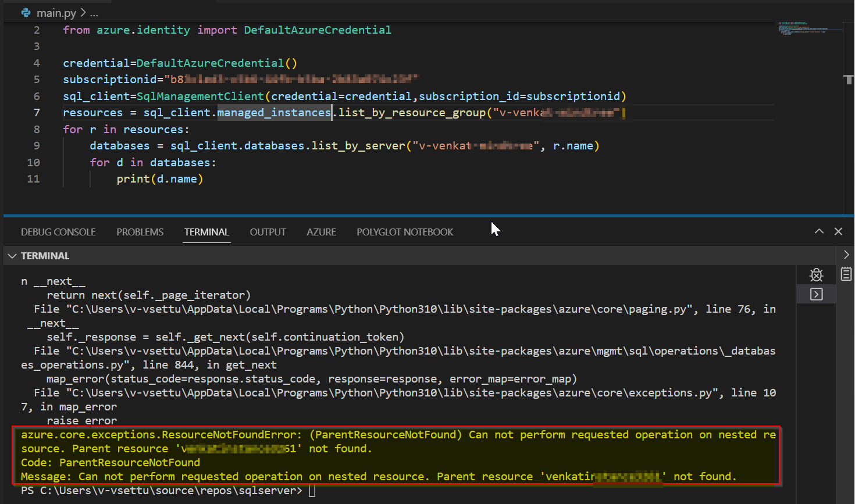855x504 pixels.
Task: Switch to the POLYGLOT NOTEBOOK tab
Action: point(405,232)
